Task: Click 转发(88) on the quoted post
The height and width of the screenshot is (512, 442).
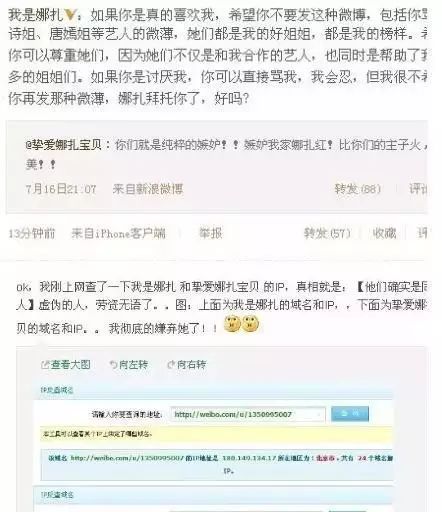Action: [x=358, y=189]
